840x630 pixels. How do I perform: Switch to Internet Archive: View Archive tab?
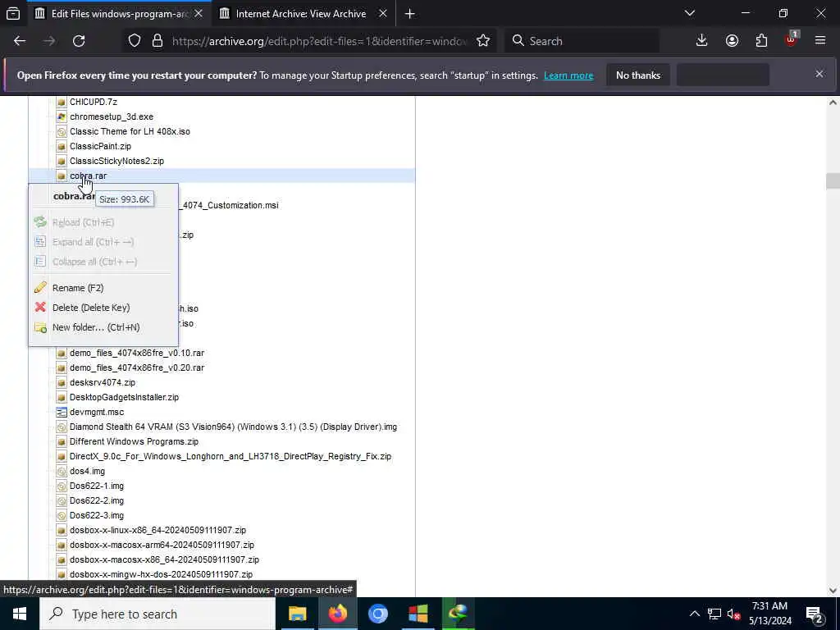point(300,13)
